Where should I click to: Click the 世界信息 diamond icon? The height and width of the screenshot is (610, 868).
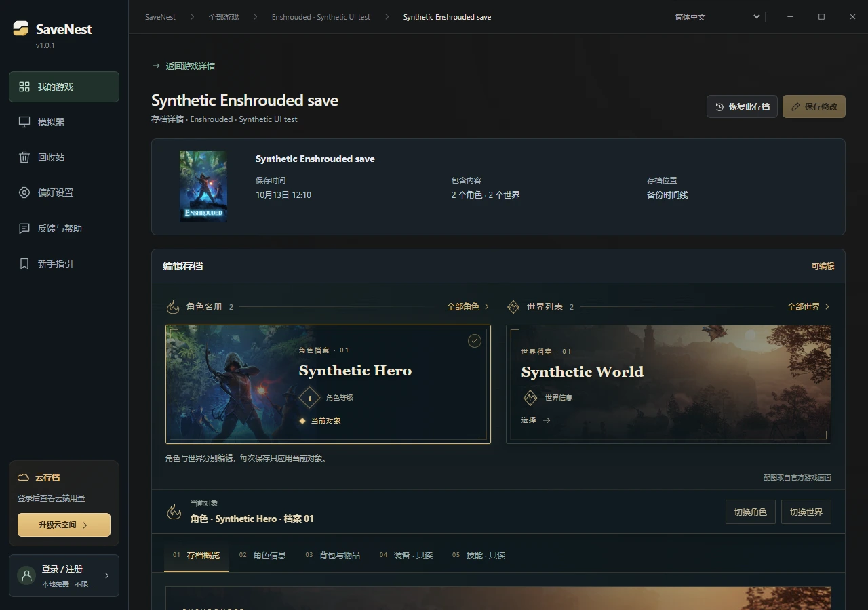(530, 398)
